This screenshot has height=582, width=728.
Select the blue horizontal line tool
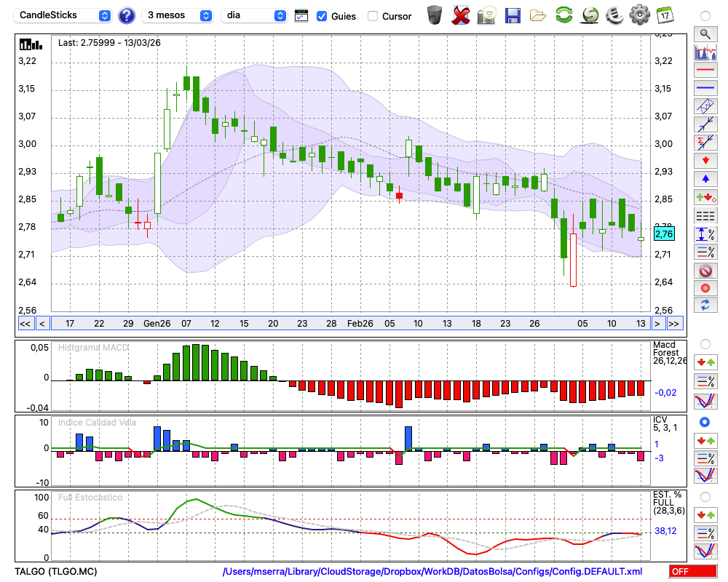point(705,88)
